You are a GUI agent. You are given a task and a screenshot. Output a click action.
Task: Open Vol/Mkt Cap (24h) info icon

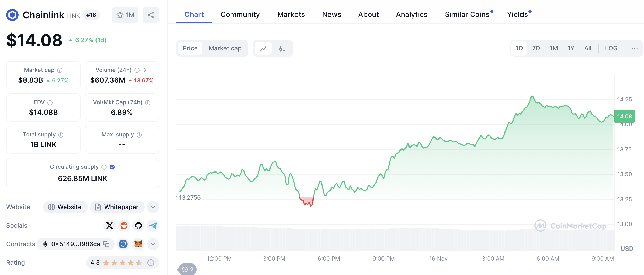[148, 103]
